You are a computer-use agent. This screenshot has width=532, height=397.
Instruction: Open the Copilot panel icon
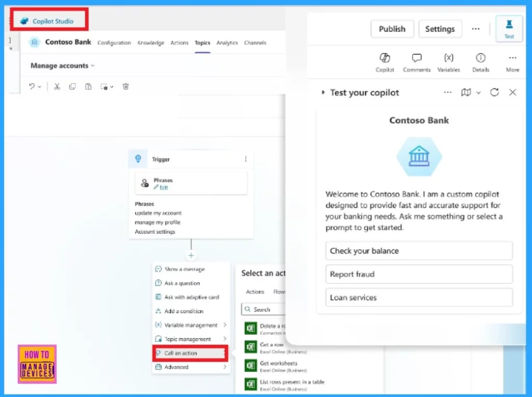pyautogui.click(x=385, y=62)
